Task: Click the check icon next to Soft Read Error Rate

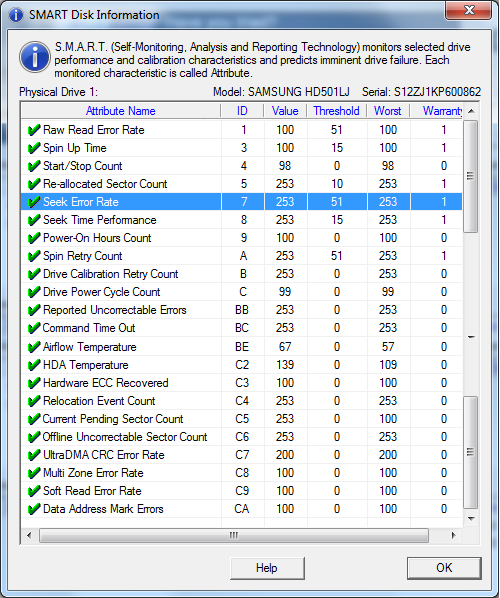Action: (34, 491)
